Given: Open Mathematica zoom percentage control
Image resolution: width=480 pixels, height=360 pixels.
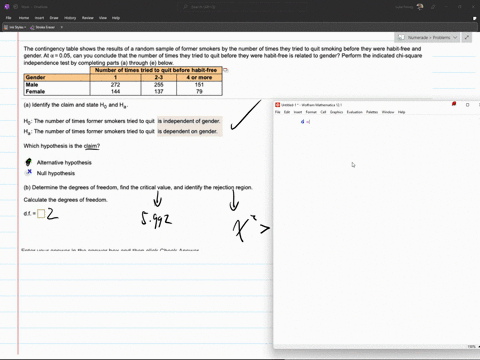Looking at the screenshot, I should click(471, 347).
